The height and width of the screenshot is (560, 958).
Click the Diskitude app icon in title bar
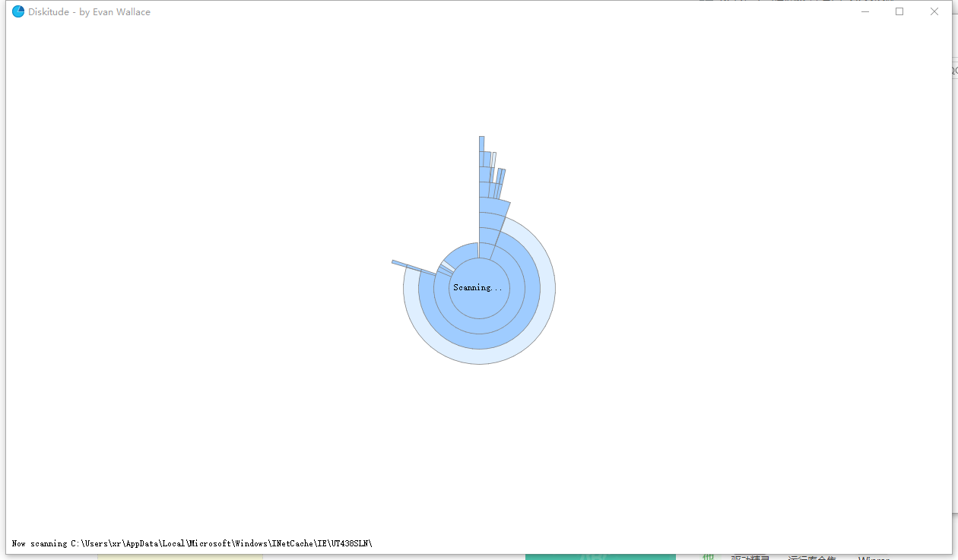click(x=18, y=11)
